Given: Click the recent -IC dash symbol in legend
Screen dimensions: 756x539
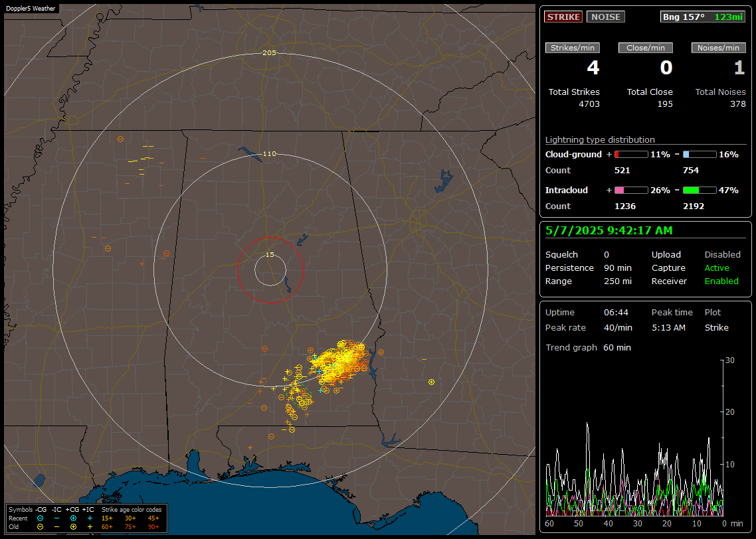Looking at the screenshot, I should (57, 518).
